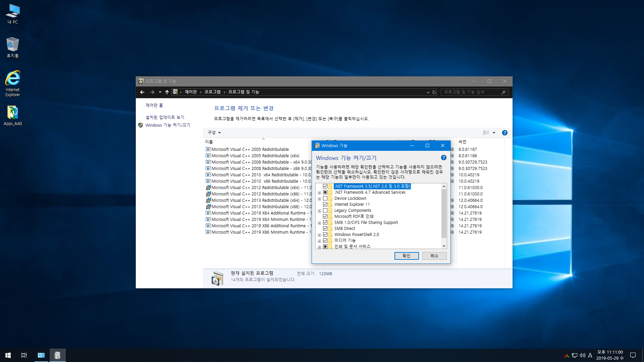
Task: Click the control panel icon in the address bar
Action: click(x=175, y=92)
